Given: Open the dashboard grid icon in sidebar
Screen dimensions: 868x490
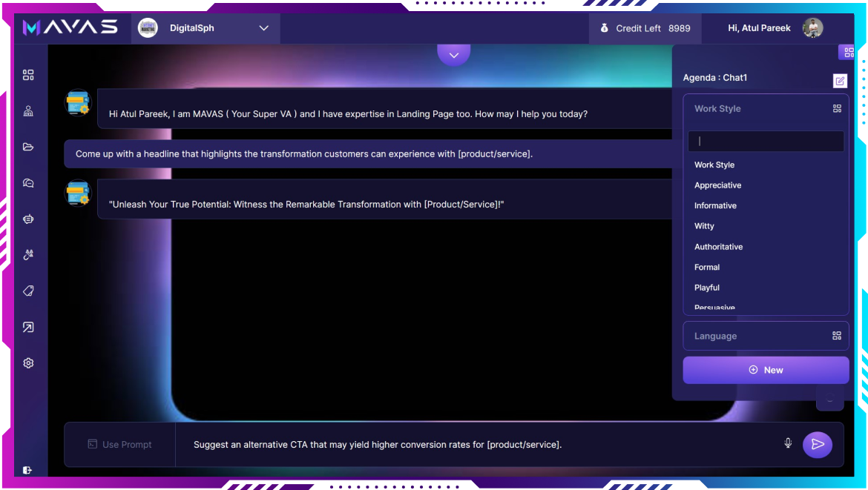Looking at the screenshot, I should tap(28, 75).
